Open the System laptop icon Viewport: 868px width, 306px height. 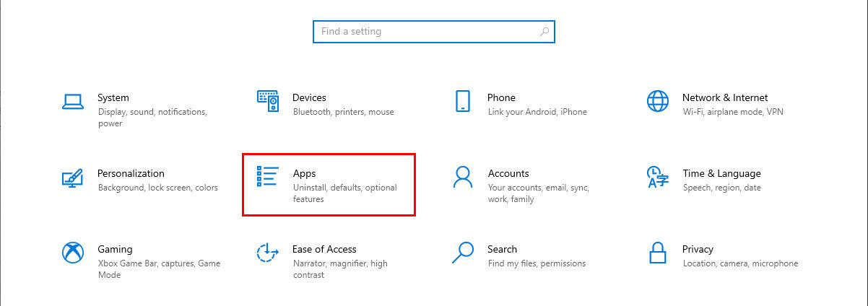pos(73,101)
